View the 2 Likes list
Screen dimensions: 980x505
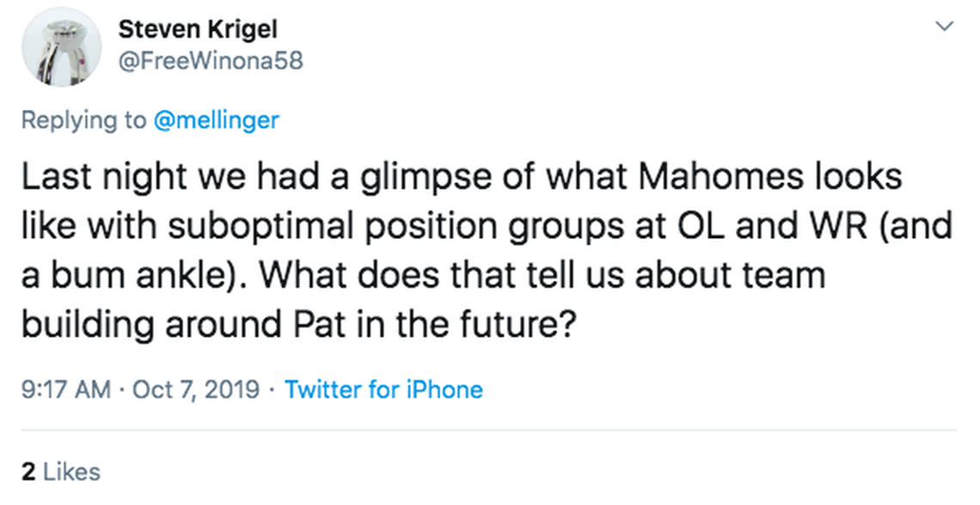[60, 471]
